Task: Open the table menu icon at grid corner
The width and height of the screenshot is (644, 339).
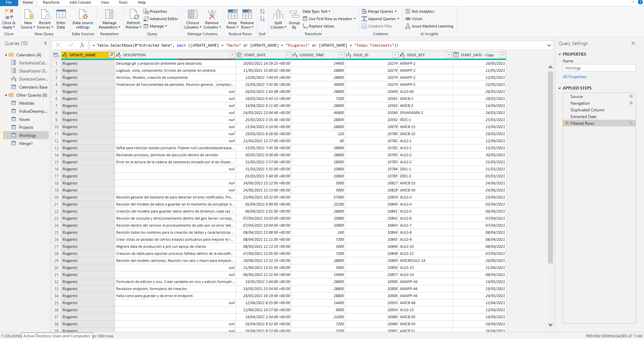Action: pos(56,55)
